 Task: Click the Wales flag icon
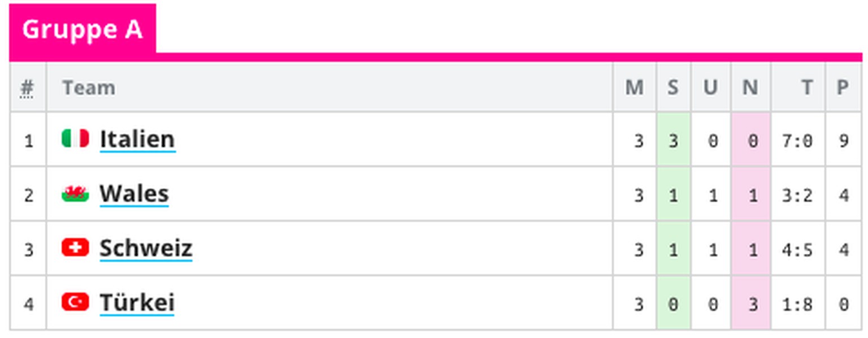tap(75, 194)
